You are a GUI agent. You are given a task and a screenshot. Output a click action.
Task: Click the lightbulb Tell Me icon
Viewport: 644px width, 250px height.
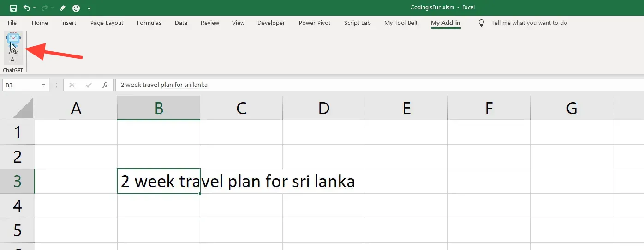pos(482,23)
